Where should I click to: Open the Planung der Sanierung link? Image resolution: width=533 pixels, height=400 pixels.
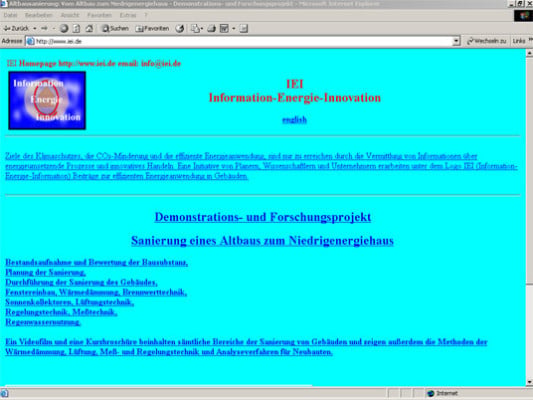(45, 272)
